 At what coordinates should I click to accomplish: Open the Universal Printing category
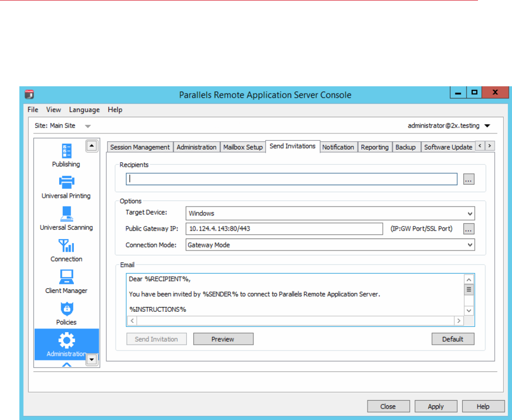[x=66, y=187]
